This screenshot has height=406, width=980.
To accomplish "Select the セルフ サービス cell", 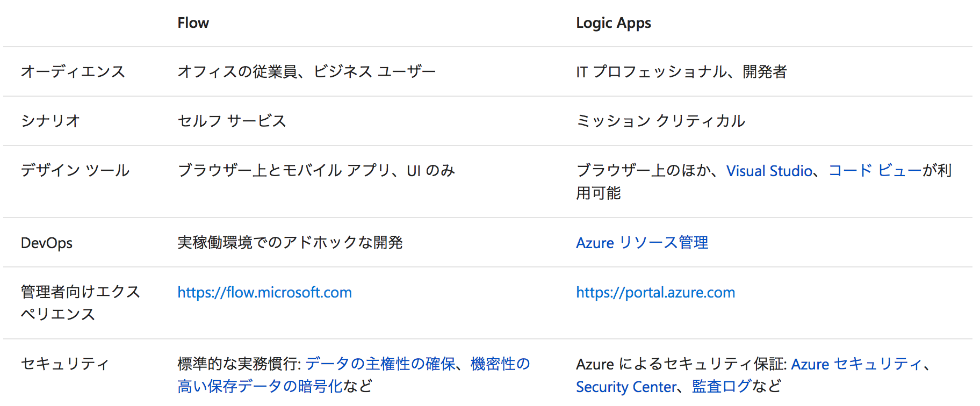I will (x=232, y=121).
